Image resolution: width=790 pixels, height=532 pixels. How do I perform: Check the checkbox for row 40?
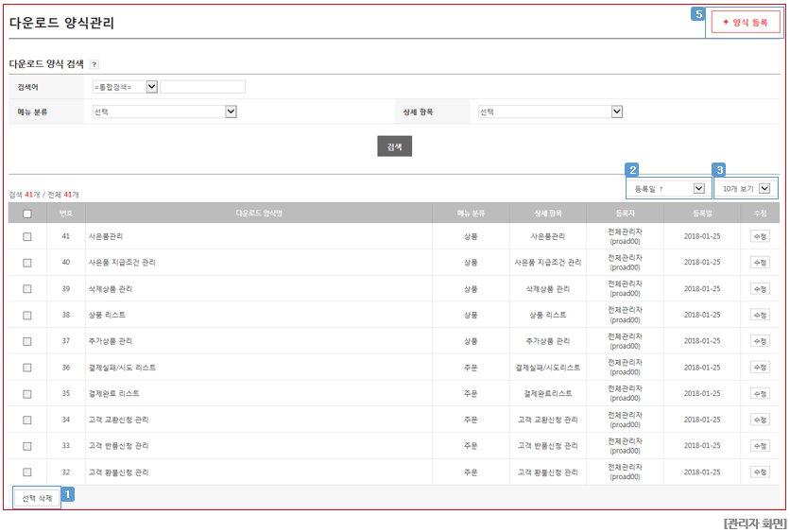coord(27,263)
